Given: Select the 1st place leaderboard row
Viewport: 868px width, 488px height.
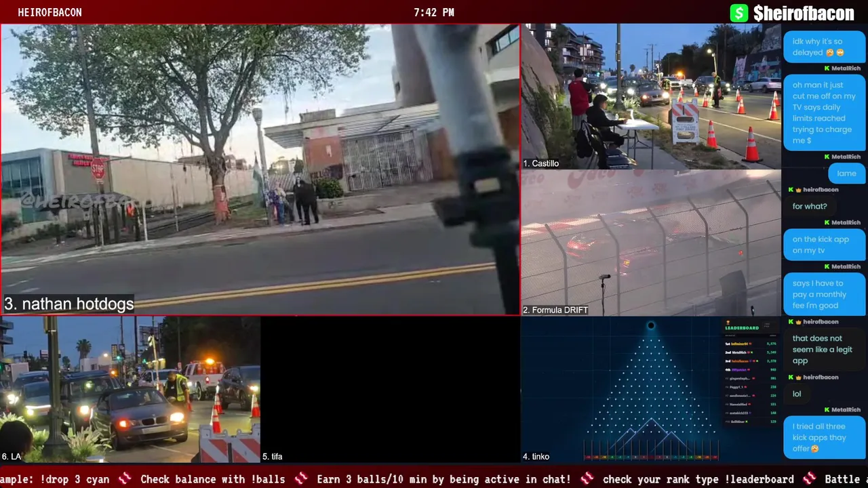Looking at the screenshot, I should (x=750, y=344).
